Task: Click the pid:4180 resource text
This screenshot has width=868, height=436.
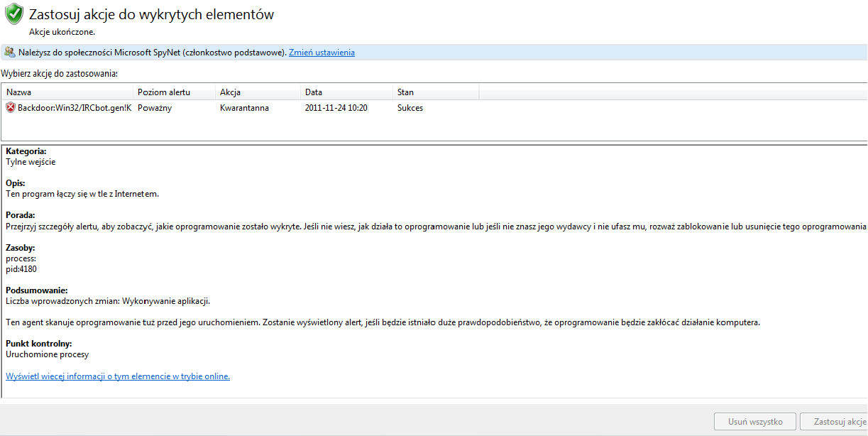Action: tap(21, 269)
